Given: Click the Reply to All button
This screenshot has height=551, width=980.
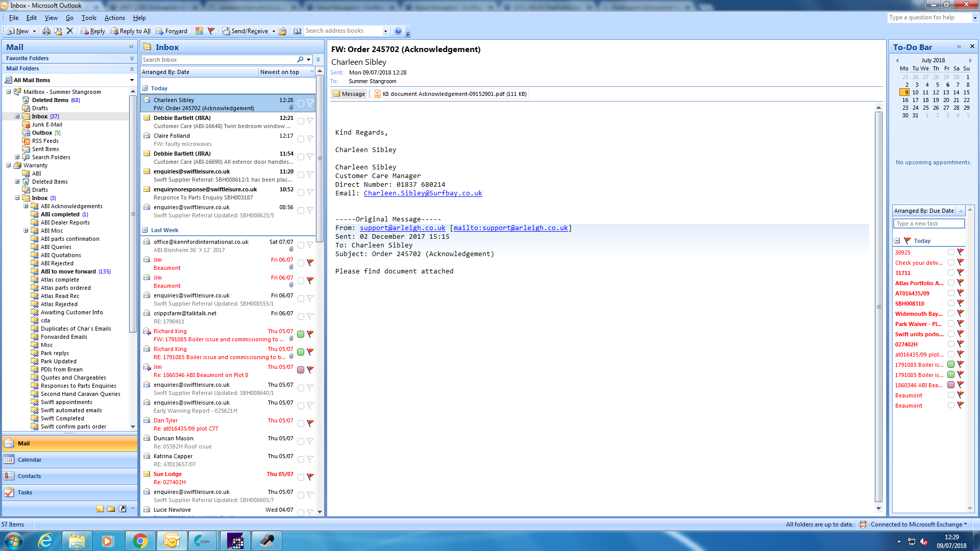Looking at the screenshot, I should click(x=131, y=31).
